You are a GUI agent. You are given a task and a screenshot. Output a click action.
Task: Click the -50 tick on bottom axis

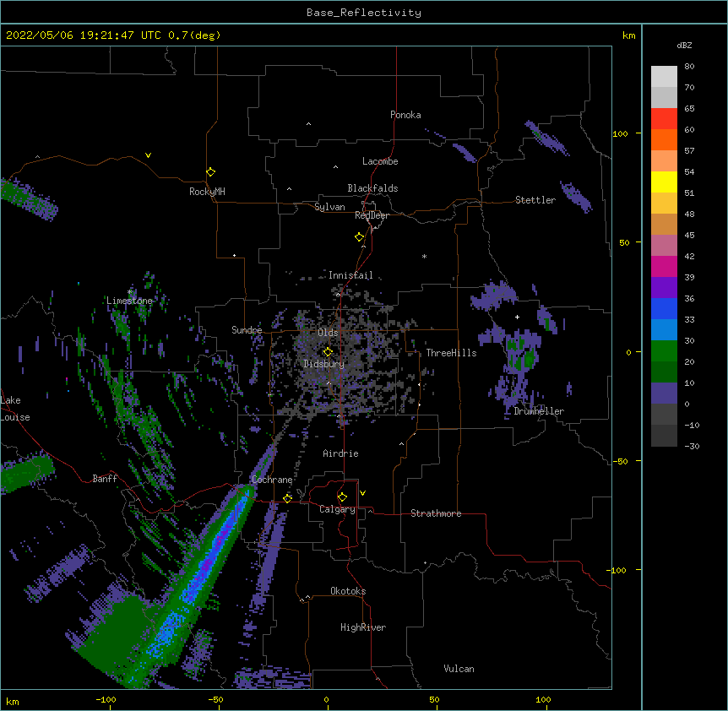point(215,699)
